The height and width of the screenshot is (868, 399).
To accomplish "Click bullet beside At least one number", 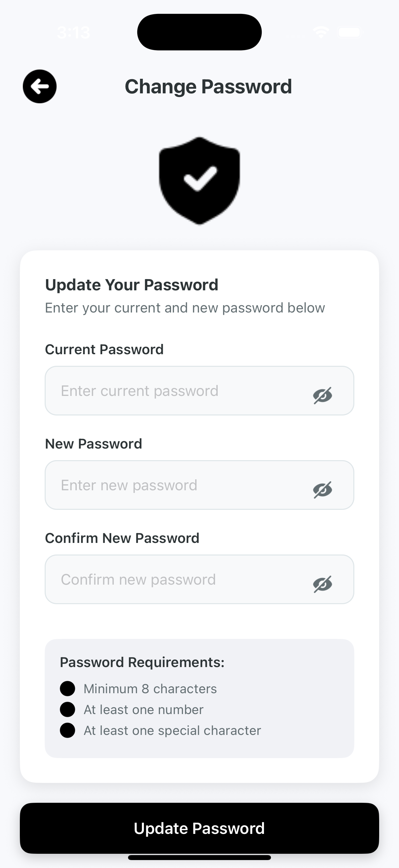I will [67, 709].
